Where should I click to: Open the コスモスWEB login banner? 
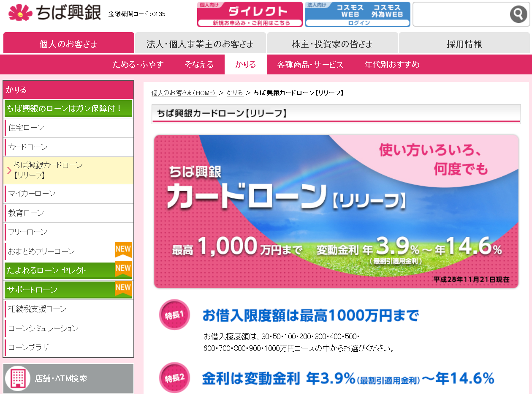358,14
